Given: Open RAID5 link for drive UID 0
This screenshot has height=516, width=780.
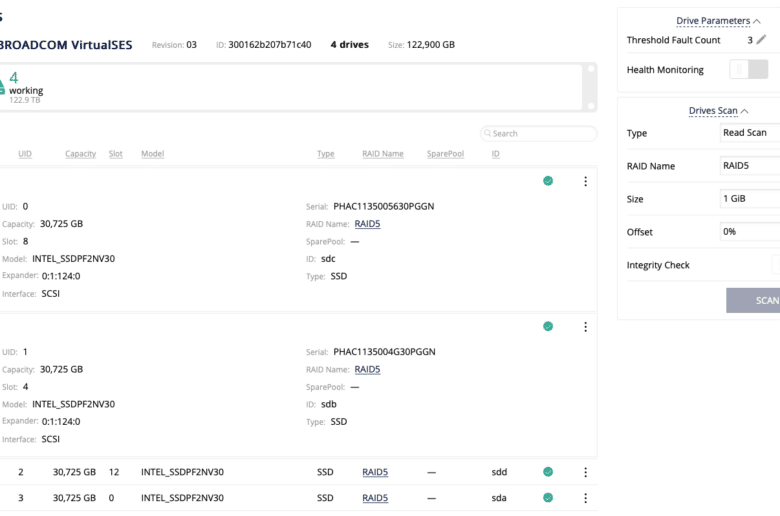Looking at the screenshot, I should (367, 224).
